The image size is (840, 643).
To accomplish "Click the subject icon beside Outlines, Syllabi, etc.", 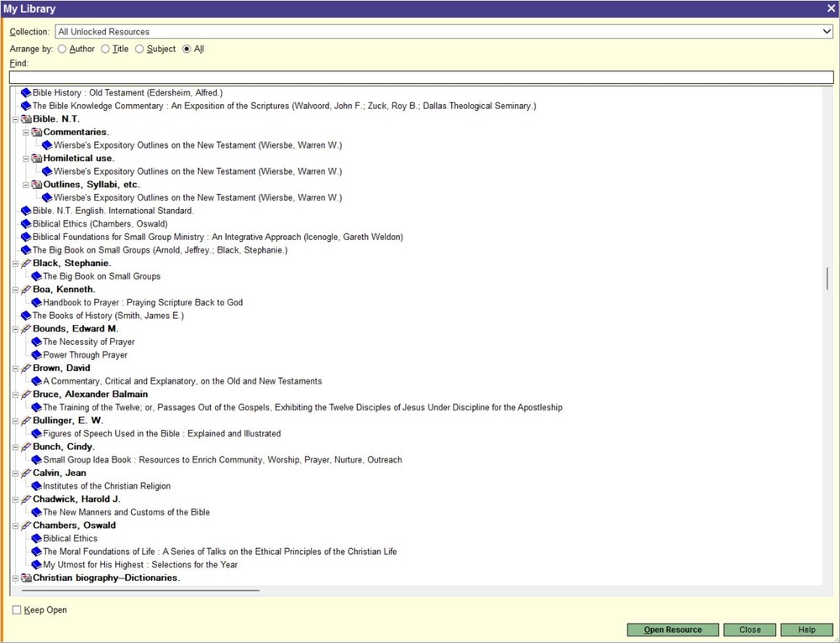I will point(35,184).
